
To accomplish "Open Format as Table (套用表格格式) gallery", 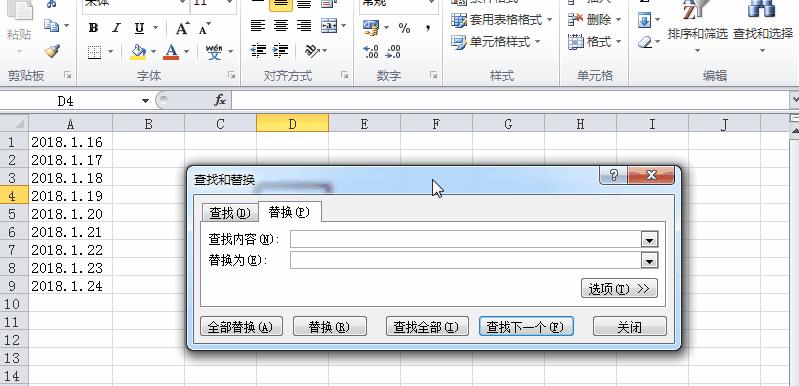I will pos(502,20).
